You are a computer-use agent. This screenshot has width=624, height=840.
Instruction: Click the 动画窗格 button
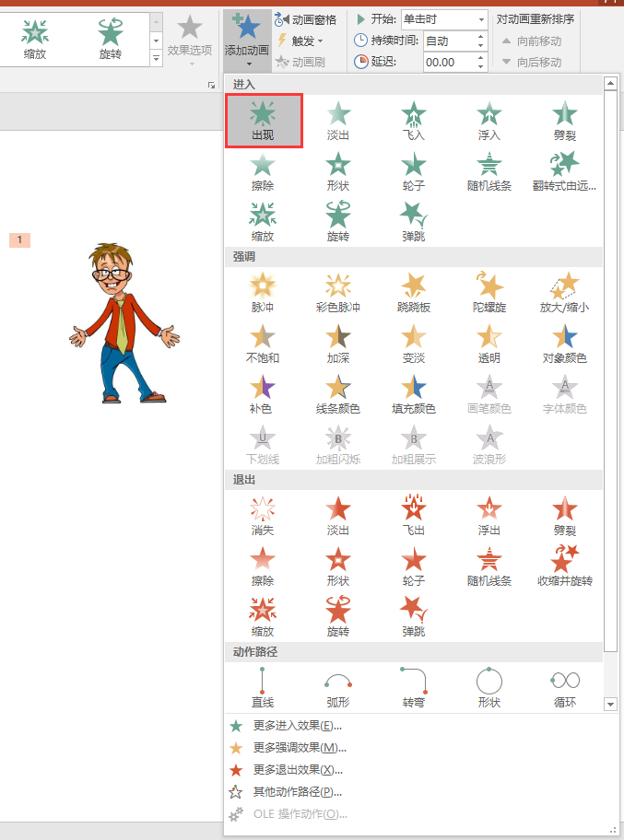point(306,19)
